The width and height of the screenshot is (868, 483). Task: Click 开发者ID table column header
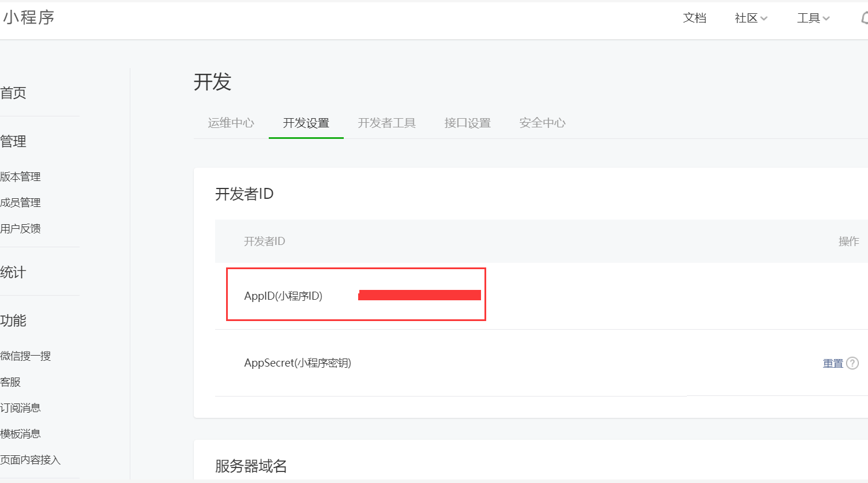coord(265,241)
